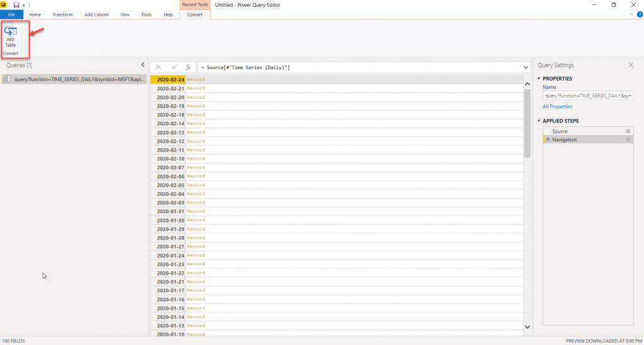Open the Record link for 2020-02-13
Screen dimensions: 644x345
point(196,132)
